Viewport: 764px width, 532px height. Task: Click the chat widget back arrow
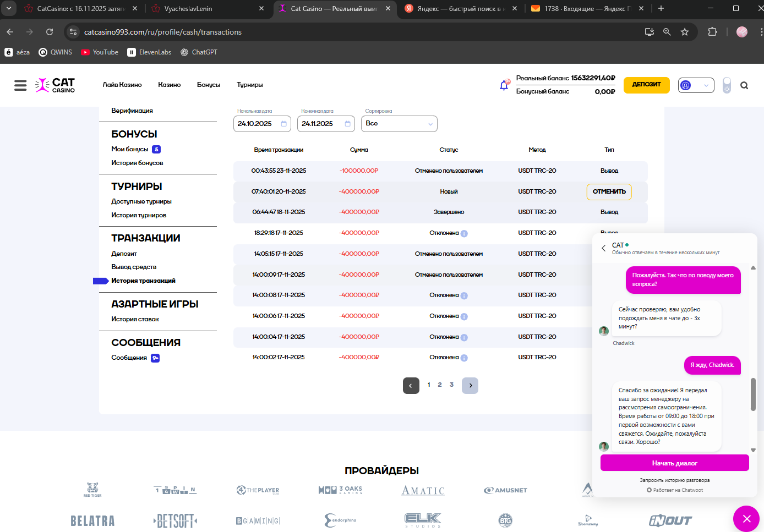(603, 248)
